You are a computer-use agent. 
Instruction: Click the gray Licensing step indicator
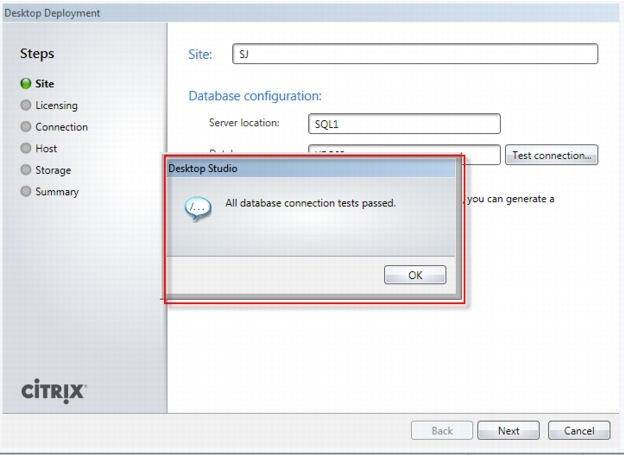[x=25, y=105]
